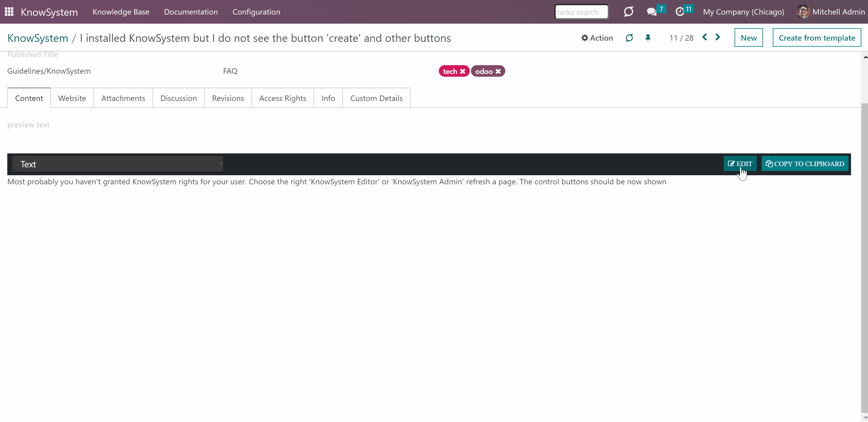Click the pin article icon
The height and width of the screenshot is (422, 868).
(648, 38)
